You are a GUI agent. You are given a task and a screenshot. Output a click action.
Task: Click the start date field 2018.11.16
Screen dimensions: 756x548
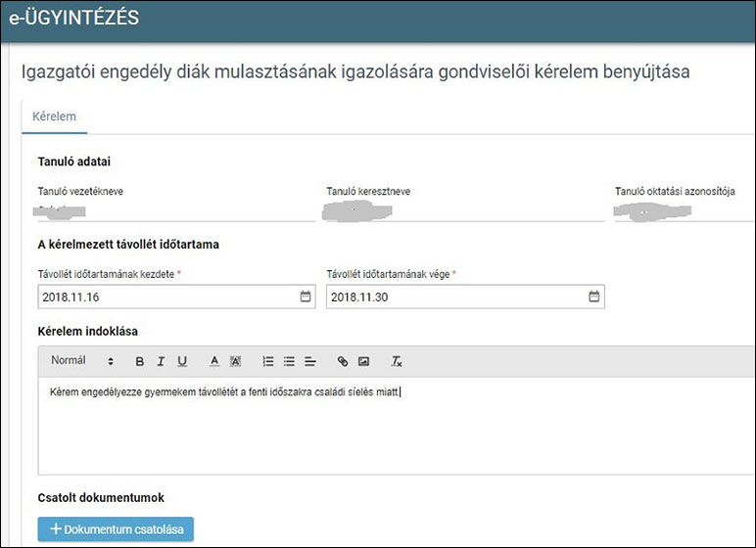click(x=176, y=297)
